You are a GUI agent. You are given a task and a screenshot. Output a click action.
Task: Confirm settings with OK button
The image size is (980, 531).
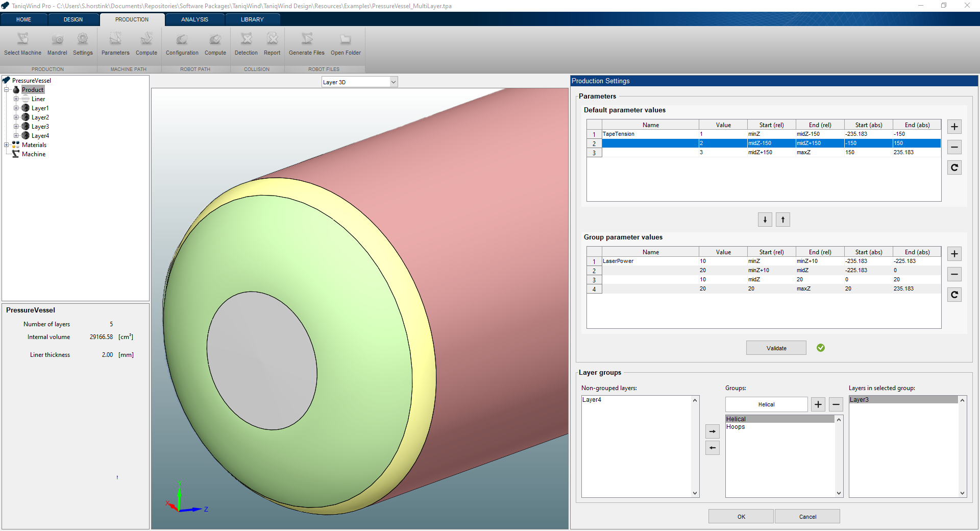click(x=741, y=517)
